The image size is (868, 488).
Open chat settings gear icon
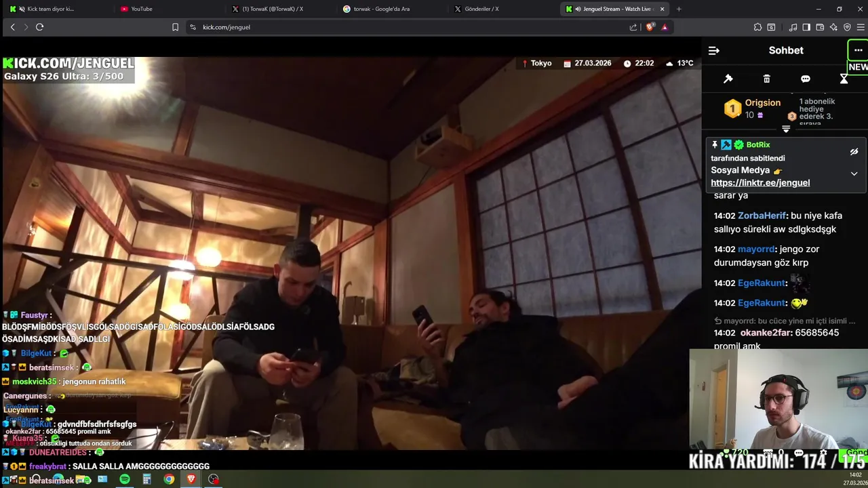tap(823, 452)
